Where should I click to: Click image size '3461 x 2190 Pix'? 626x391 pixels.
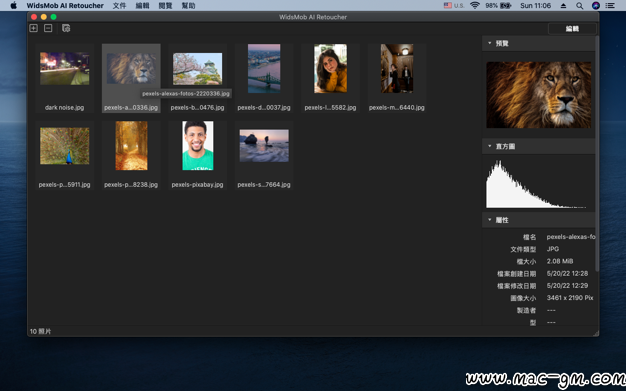(x=570, y=298)
